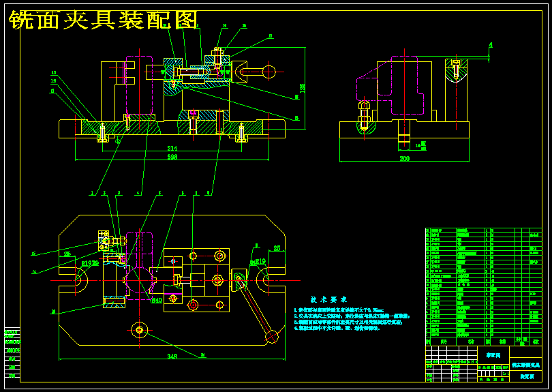Select the magenta circle of workpiece in plan view
The width and height of the screenshot is (552, 392).
140,281
